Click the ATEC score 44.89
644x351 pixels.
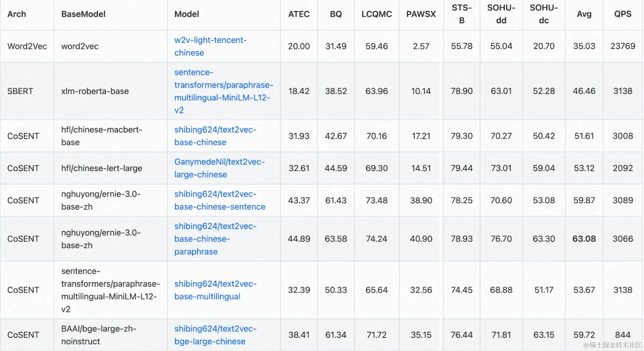[x=299, y=239]
